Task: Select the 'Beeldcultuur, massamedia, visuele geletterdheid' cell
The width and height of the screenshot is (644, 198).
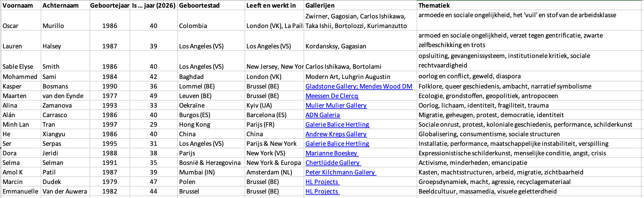Action: point(529,191)
